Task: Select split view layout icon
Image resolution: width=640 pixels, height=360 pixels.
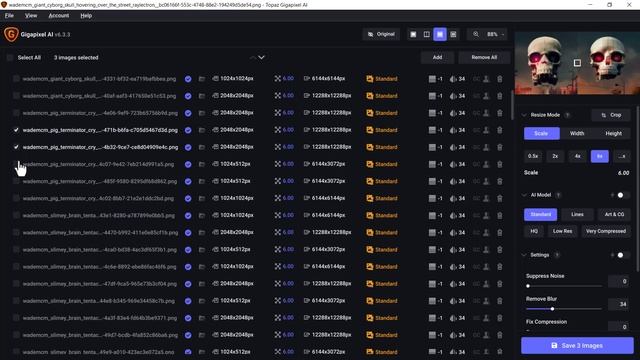Action: [x=427, y=34]
